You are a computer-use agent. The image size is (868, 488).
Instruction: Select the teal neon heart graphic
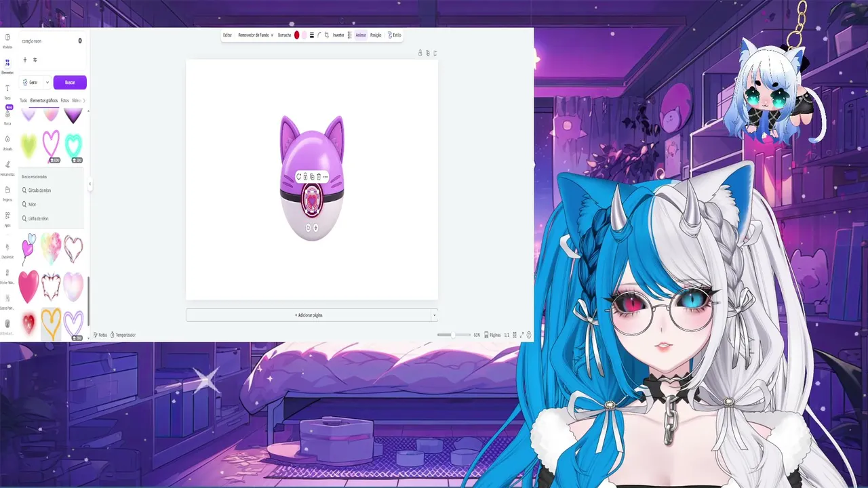click(73, 146)
